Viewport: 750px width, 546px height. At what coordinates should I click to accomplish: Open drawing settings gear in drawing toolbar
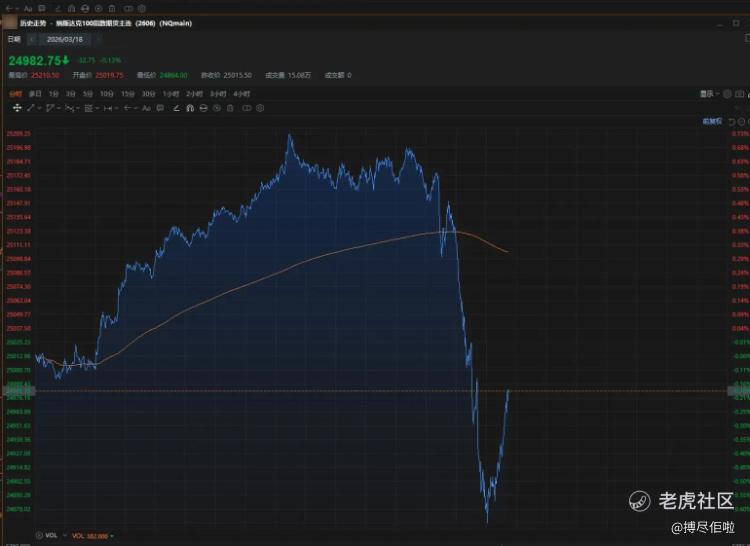pyautogui.click(x=260, y=108)
